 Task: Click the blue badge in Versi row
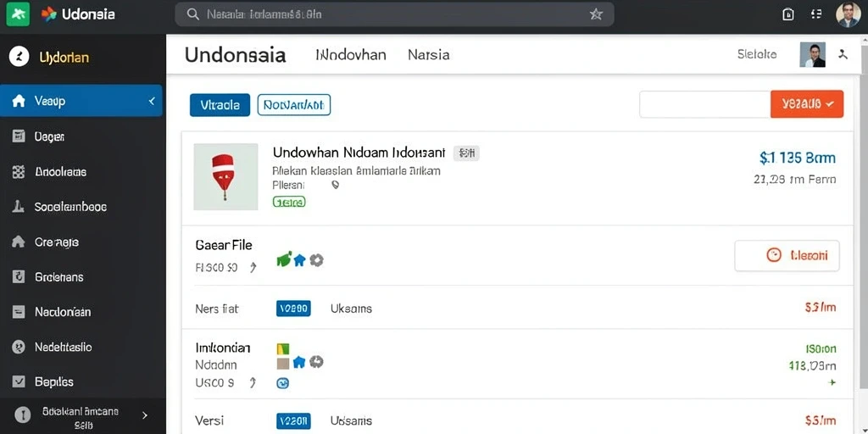point(293,420)
